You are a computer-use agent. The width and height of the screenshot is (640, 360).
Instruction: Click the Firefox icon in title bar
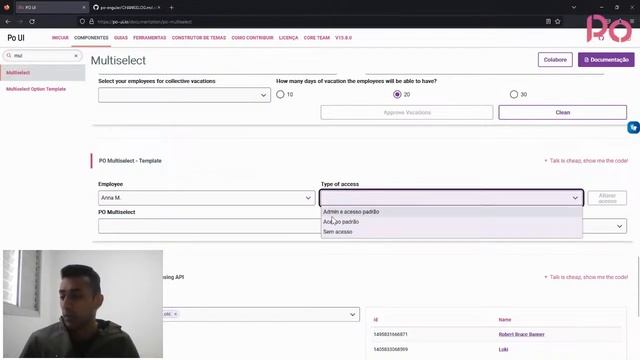click(x=7, y=7)
